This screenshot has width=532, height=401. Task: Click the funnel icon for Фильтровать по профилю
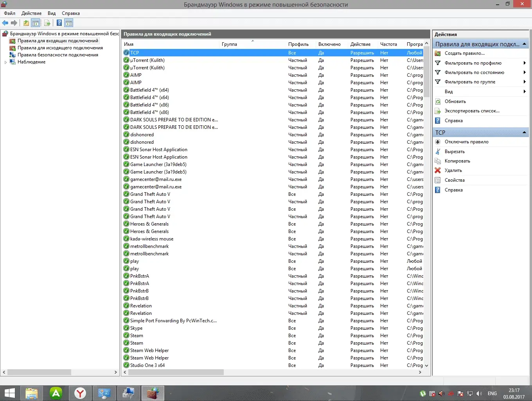coord(438,63)
